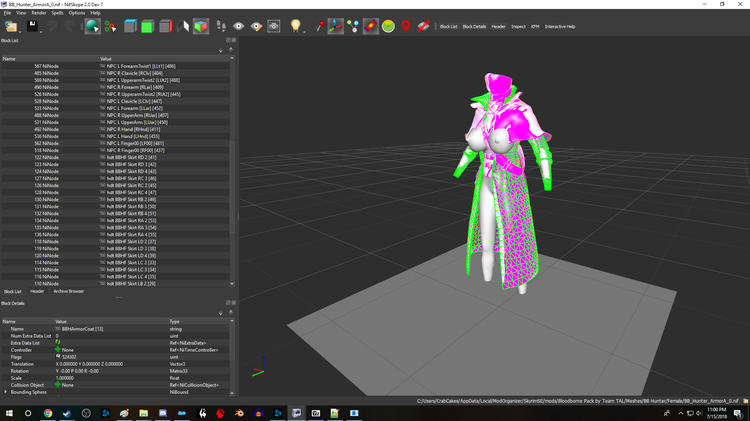
Task: Click the Block List toolbar button
Action: (x=448, y=26)
